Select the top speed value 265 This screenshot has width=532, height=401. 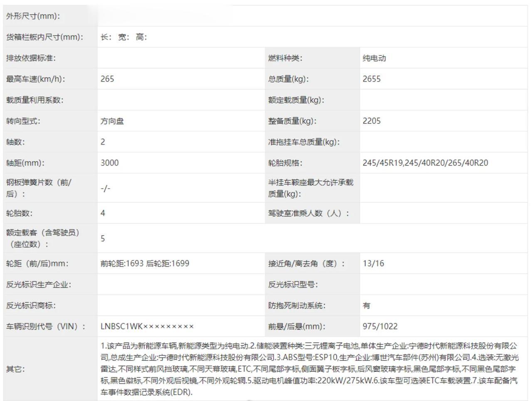(107, 79)
